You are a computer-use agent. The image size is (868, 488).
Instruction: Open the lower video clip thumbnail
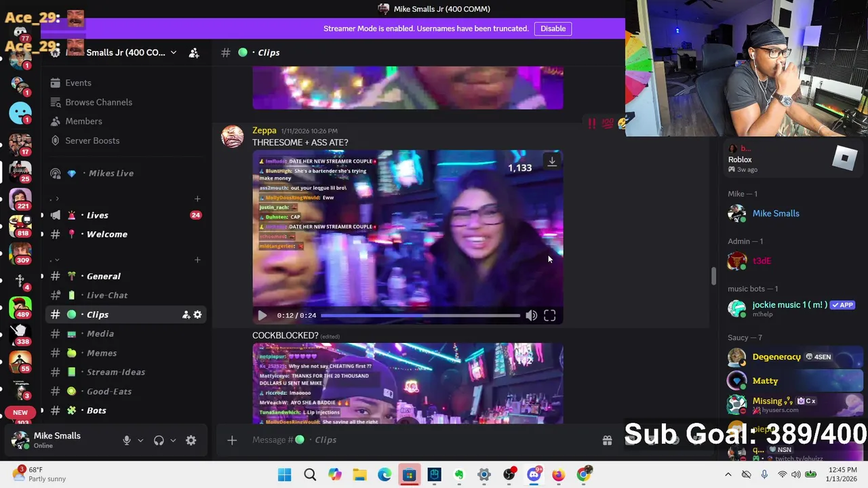point(408,383)
